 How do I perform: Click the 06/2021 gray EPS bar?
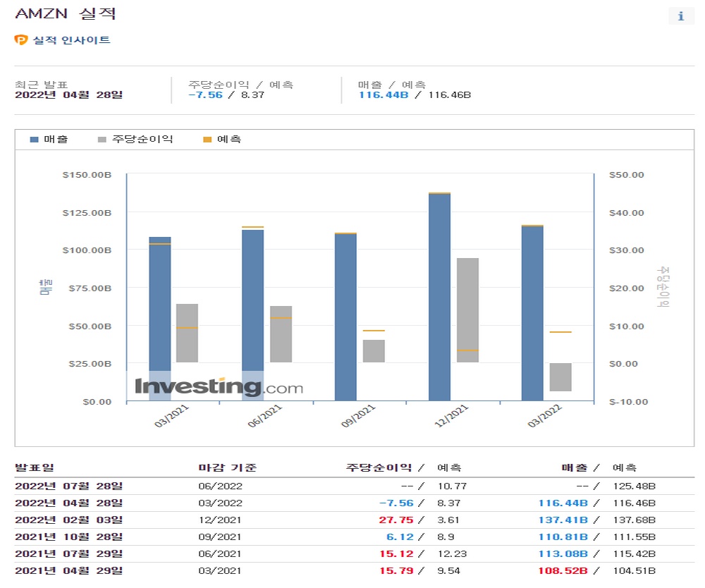point(281,334)
